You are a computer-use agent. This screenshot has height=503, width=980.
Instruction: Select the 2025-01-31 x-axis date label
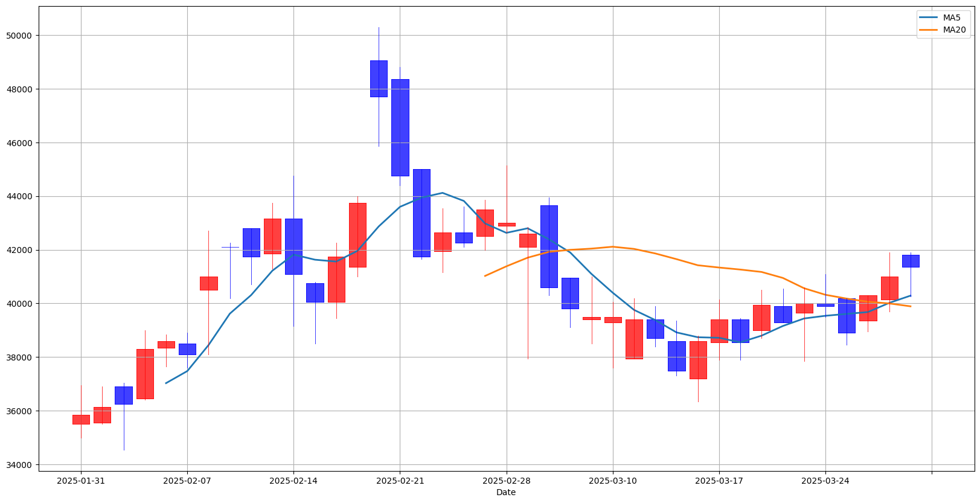[81, 481]
